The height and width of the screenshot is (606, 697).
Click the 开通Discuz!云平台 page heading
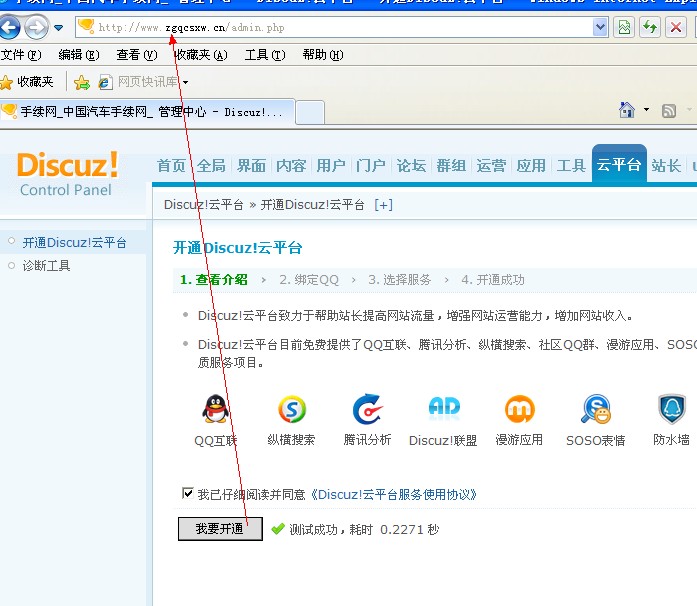(x=238, y=248)
